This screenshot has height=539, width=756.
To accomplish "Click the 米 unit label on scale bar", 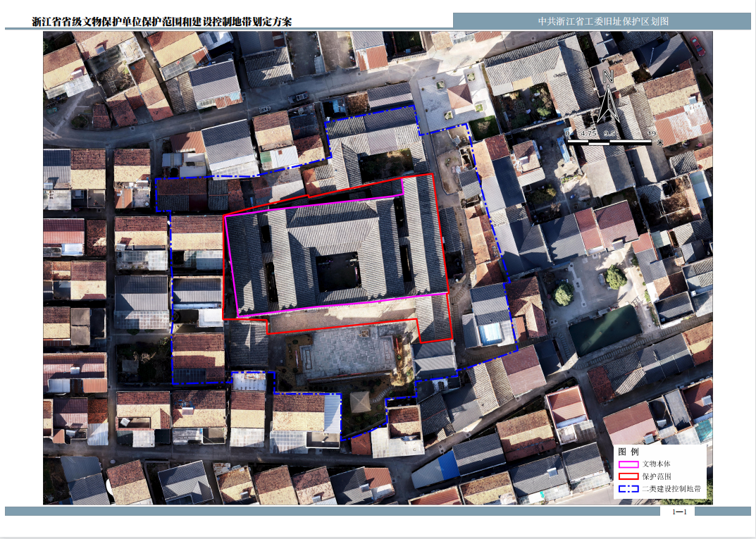I will 659,142.
